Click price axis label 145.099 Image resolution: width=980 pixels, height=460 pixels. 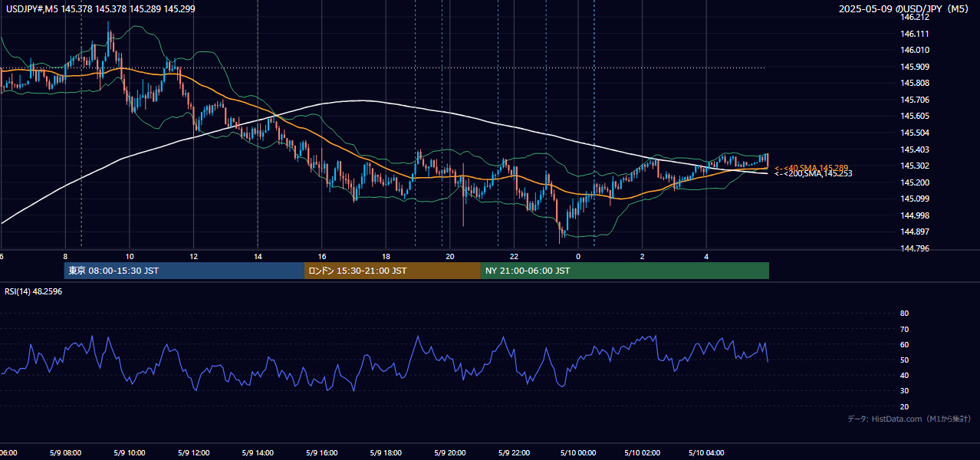click(915, 199)
